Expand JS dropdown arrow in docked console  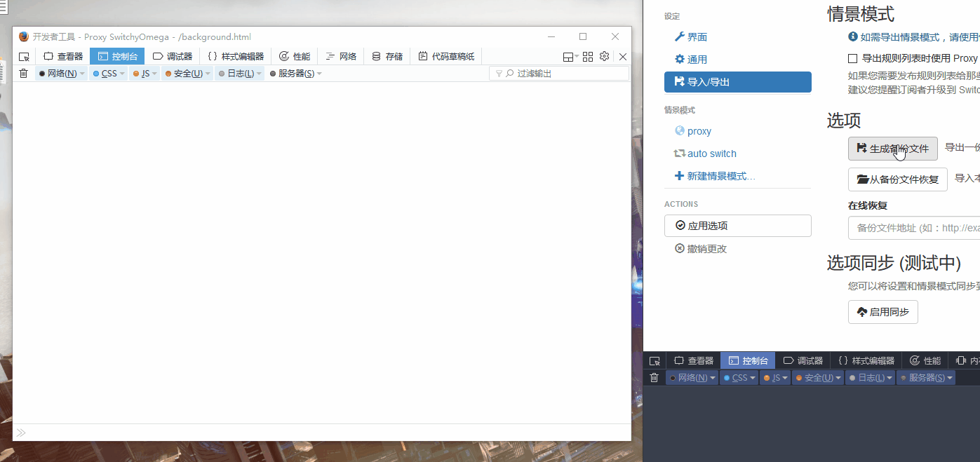786,378
